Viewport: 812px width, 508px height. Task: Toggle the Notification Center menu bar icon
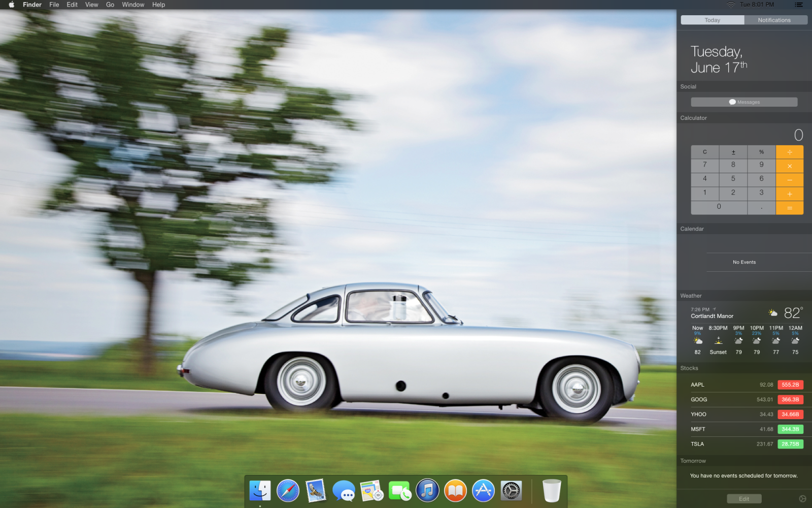click(x=798, y=5)
